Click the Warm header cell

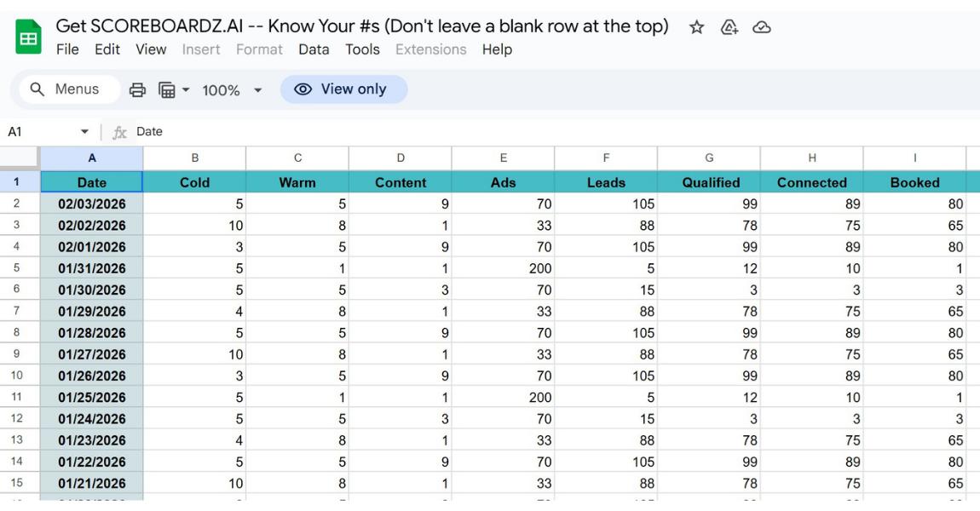[x=297, y=182]
